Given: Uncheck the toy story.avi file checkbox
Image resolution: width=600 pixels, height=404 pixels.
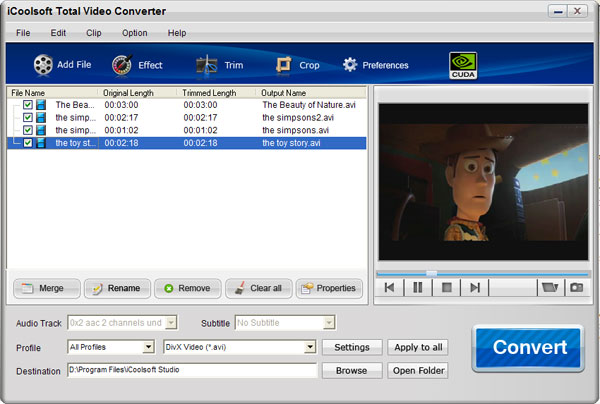Looking at the screenshot, I should pos(28,143).
